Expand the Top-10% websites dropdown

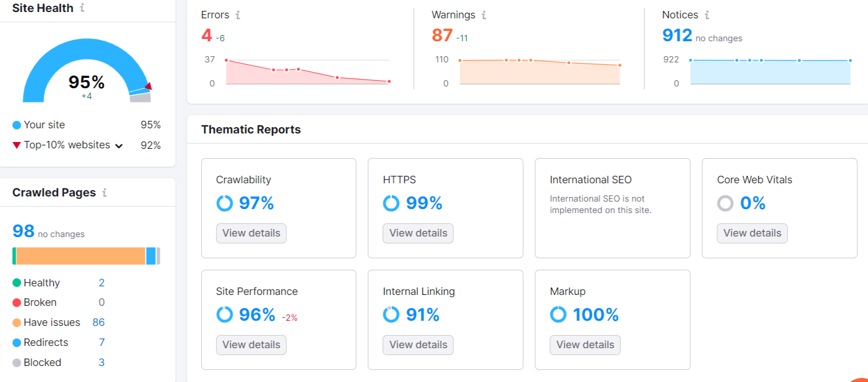[x=119, y=145]
